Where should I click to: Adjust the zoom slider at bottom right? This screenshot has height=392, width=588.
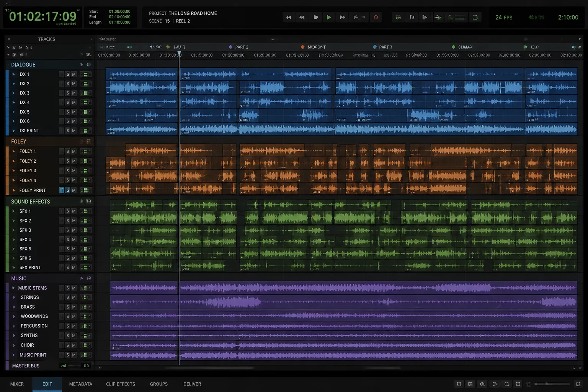point(552,384)
